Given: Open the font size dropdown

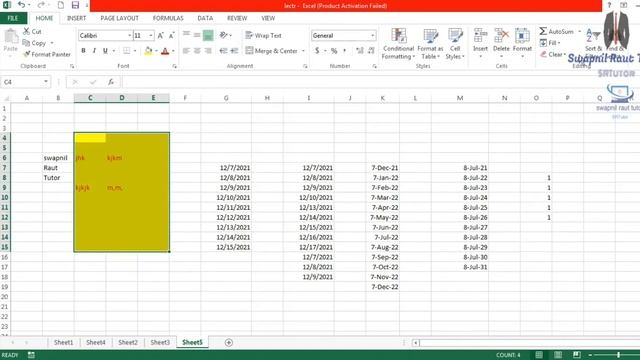Looking at the screenshot, I should [151, 36].
